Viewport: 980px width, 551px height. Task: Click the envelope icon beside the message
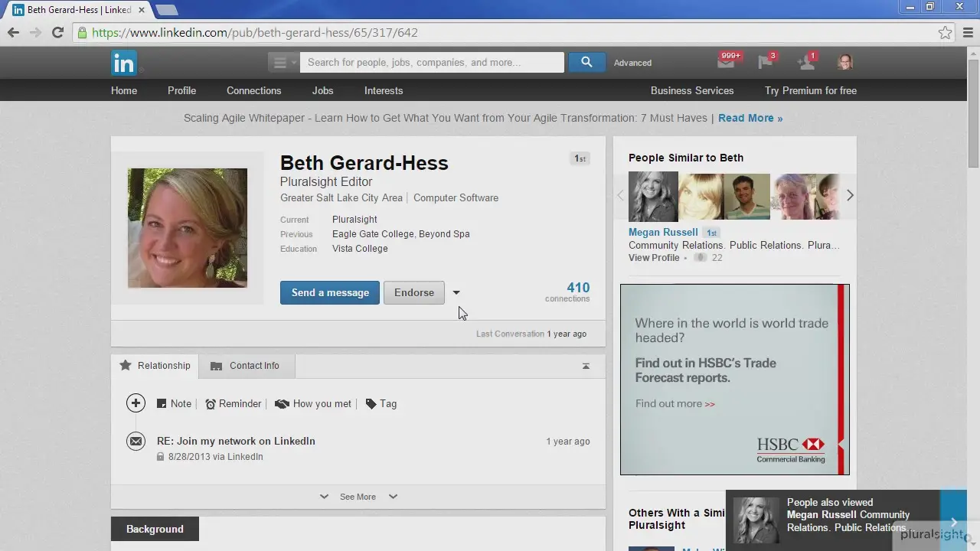[x=136, y=442]
